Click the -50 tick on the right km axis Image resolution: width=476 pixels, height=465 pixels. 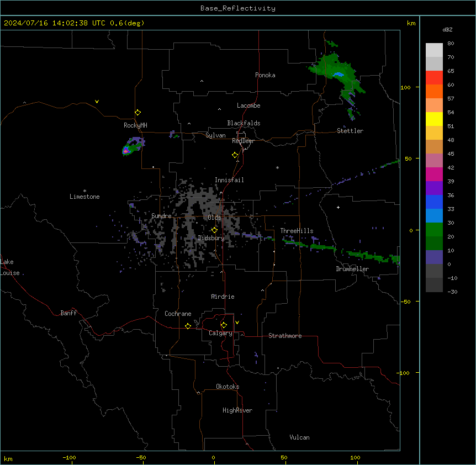click(x=405, y=302)
